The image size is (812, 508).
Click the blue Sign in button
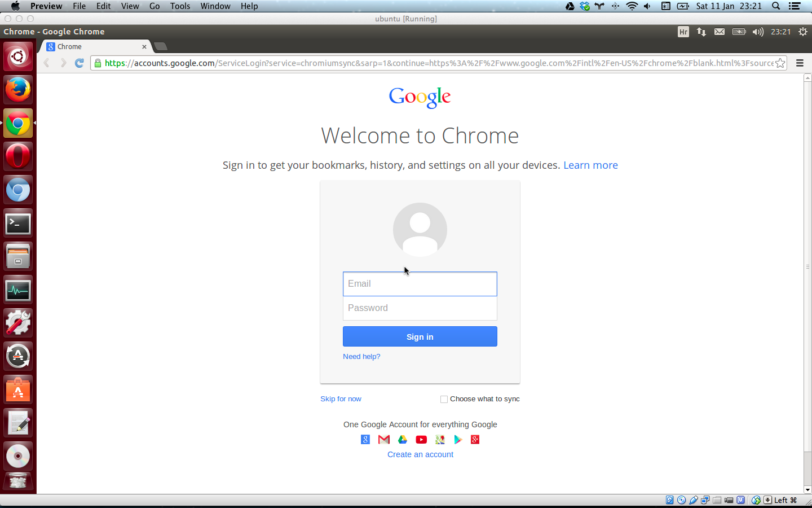(x=420, y=336)
